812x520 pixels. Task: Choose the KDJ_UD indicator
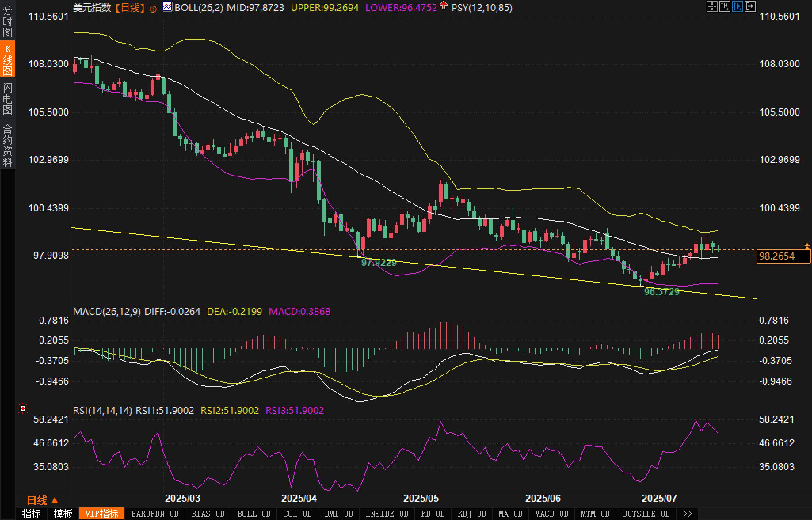click(x=471, y=514)
